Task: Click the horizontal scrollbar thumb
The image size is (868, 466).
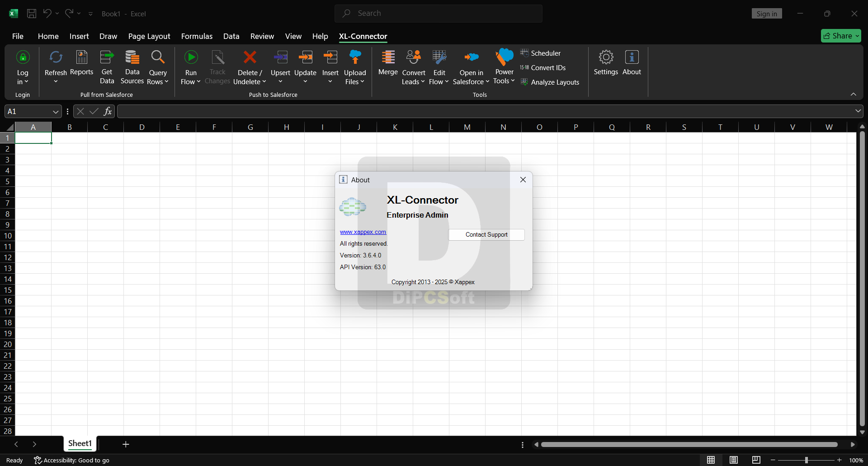Action: click(x=689, y=444)
